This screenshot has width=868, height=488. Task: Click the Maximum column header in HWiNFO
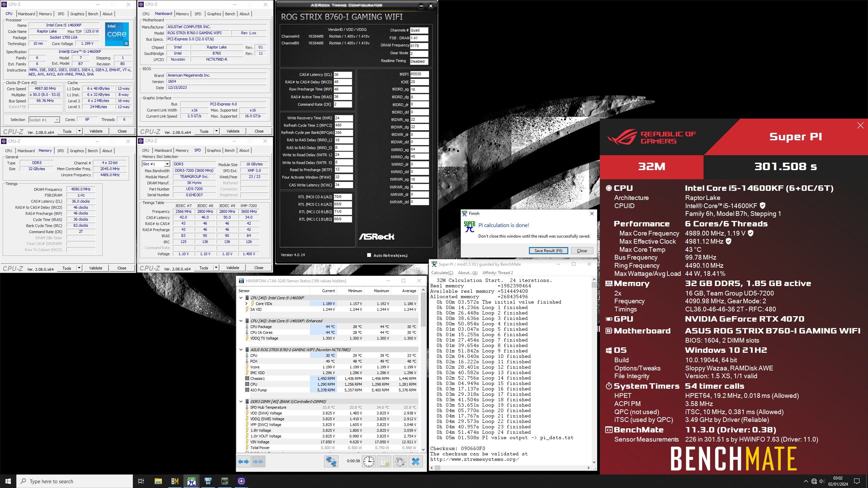(x=377, y=291)
